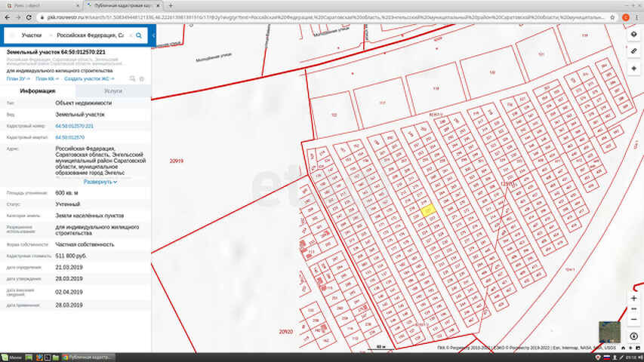This screenshot has width=644, height=362.
Task: Zoom in on the map
Action: coord(633,299)
